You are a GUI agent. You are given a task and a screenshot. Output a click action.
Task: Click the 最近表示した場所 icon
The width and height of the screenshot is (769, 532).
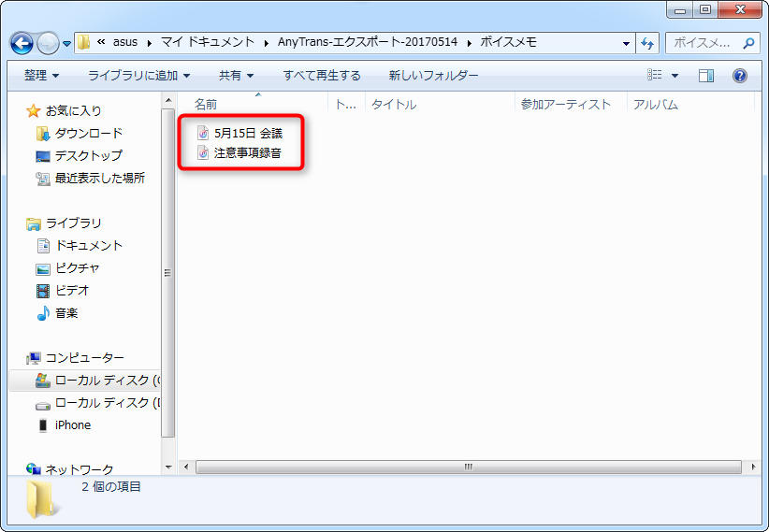[43, 179]
